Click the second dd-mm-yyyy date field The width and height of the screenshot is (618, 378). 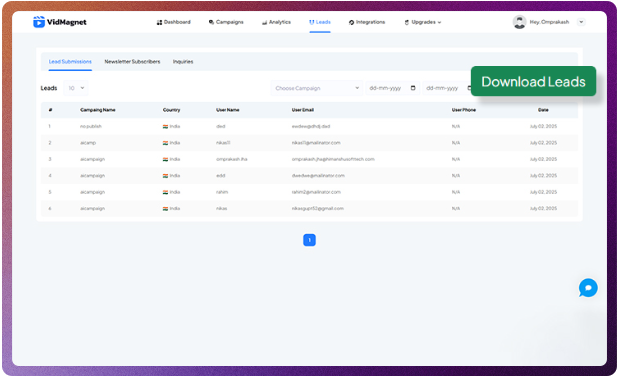click(447, 88)
